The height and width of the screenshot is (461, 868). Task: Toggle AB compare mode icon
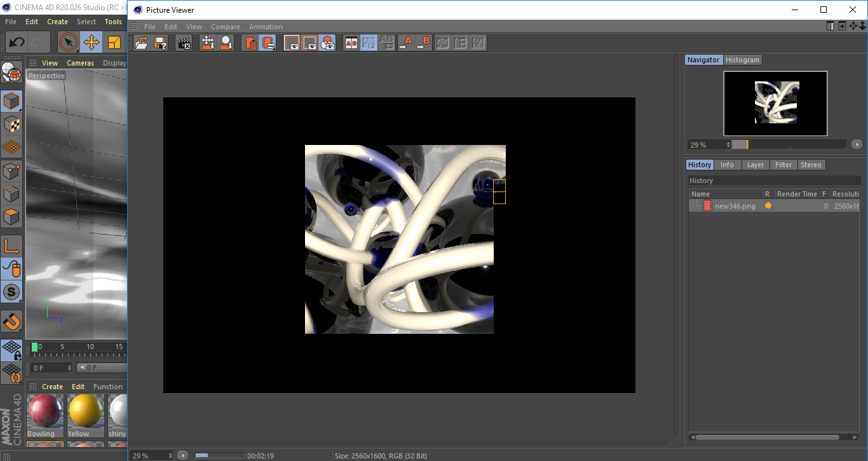(x=351, y=43)
